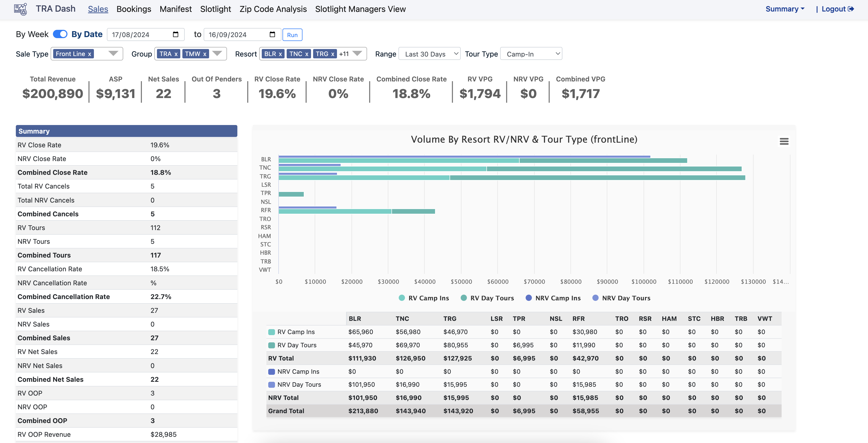Remove the TRA group tag
This screenshot has height=443, width=868.
pos(176,54)
